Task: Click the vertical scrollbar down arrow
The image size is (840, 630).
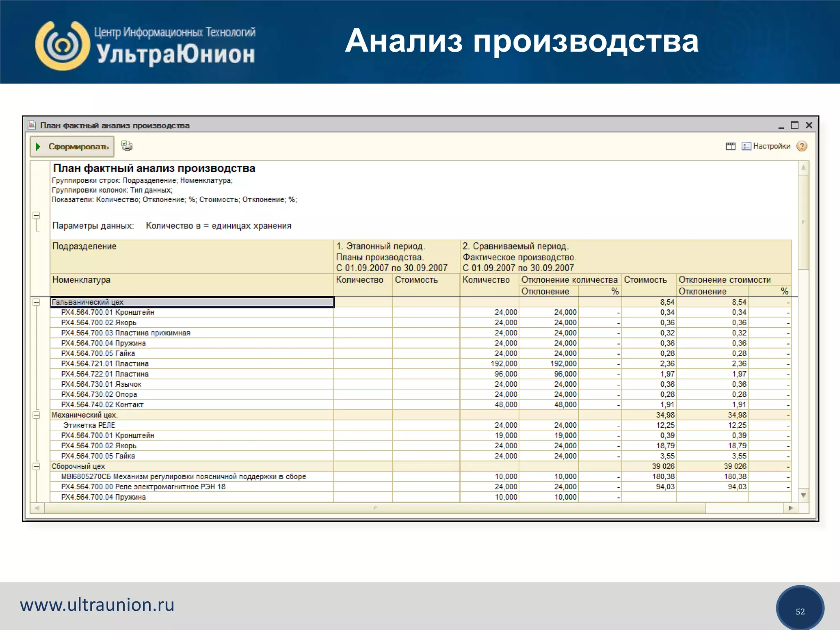Action: [x=803, y=495]
